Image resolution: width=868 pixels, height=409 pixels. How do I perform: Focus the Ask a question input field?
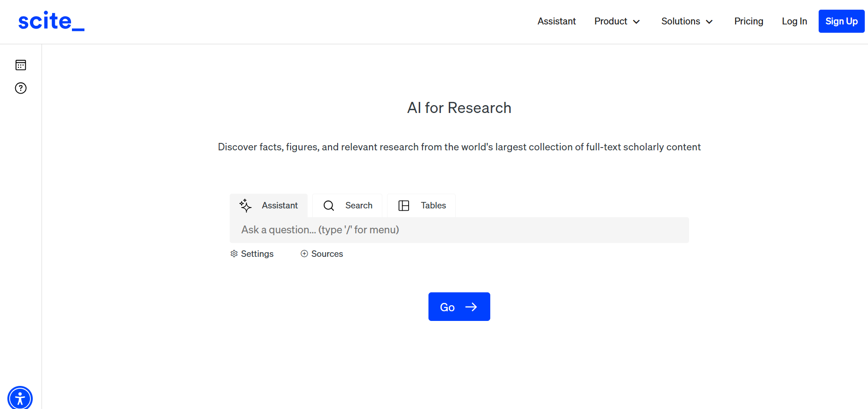click(459, 230)
